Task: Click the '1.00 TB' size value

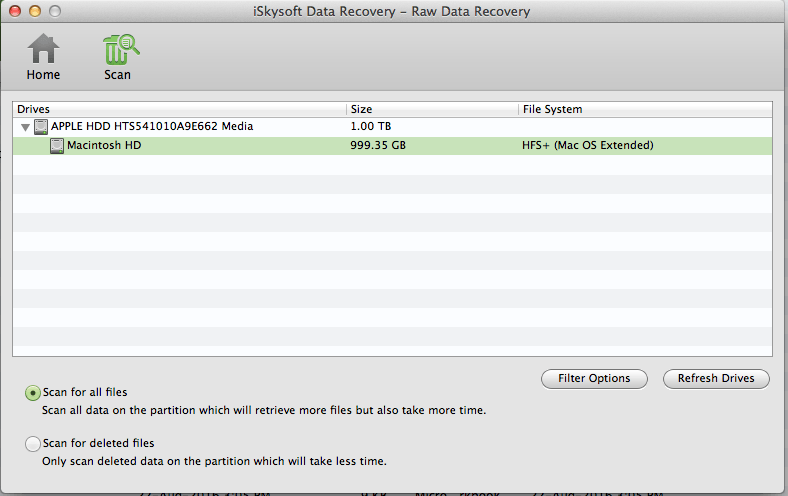Action: pos(370,126)
